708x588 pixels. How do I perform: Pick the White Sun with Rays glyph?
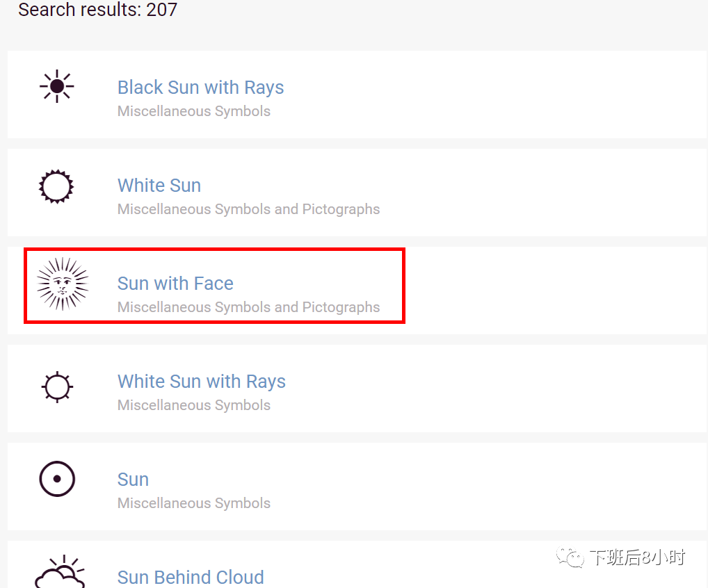[x=57, y=386]
